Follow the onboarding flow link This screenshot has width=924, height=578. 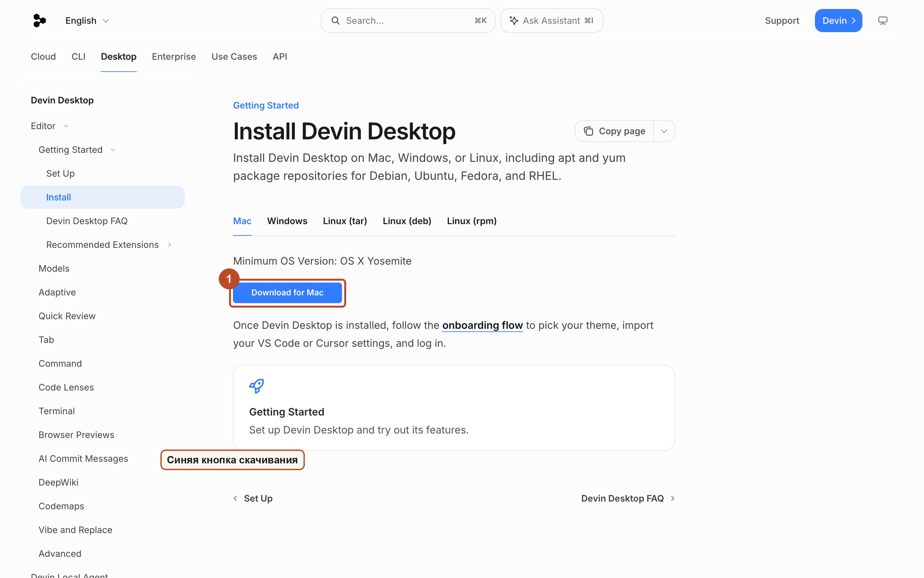click(482, 325)
